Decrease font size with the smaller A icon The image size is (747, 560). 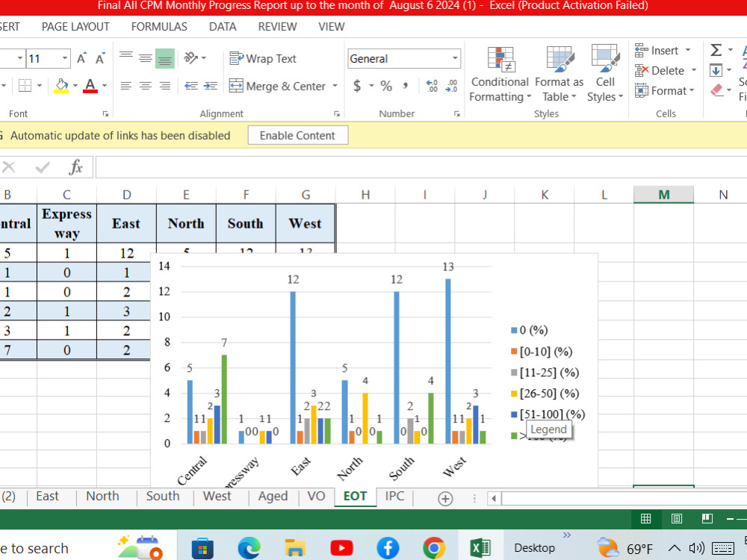click(100, 58)
